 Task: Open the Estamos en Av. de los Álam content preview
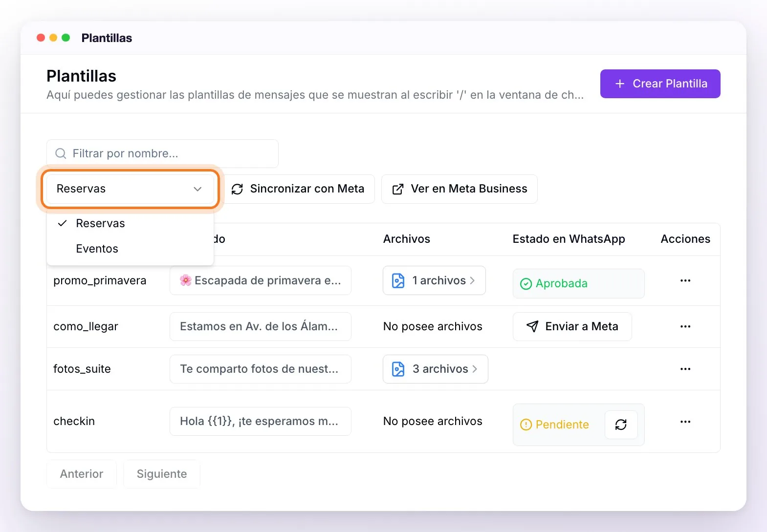(261, 326)
